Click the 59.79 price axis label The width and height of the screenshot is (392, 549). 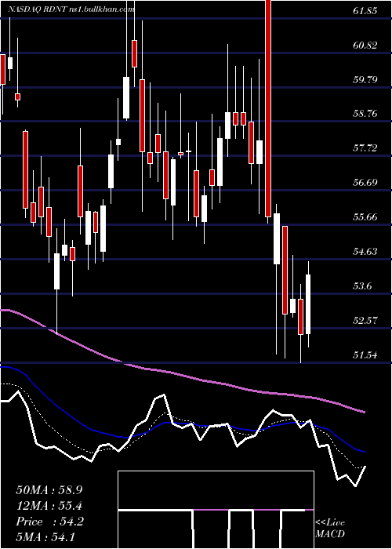coord(365,79)
